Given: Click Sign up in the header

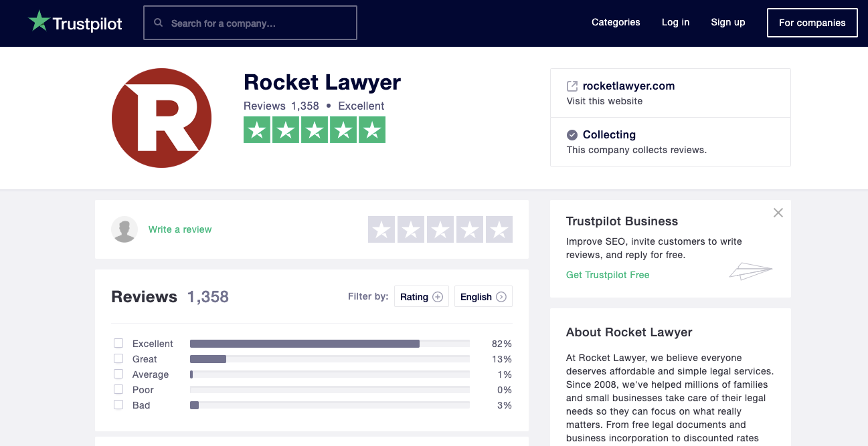Looking at the screenshot, I should click(x=728, y=22).
